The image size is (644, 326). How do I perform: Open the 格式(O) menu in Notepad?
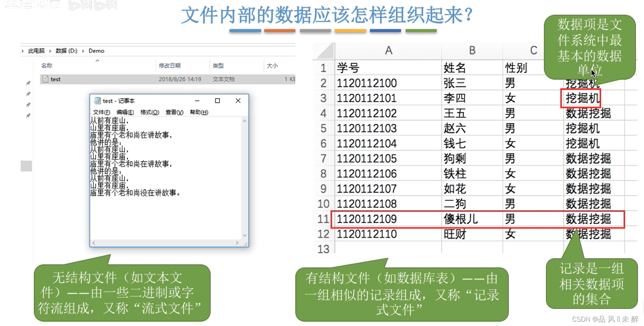point(150,112)
